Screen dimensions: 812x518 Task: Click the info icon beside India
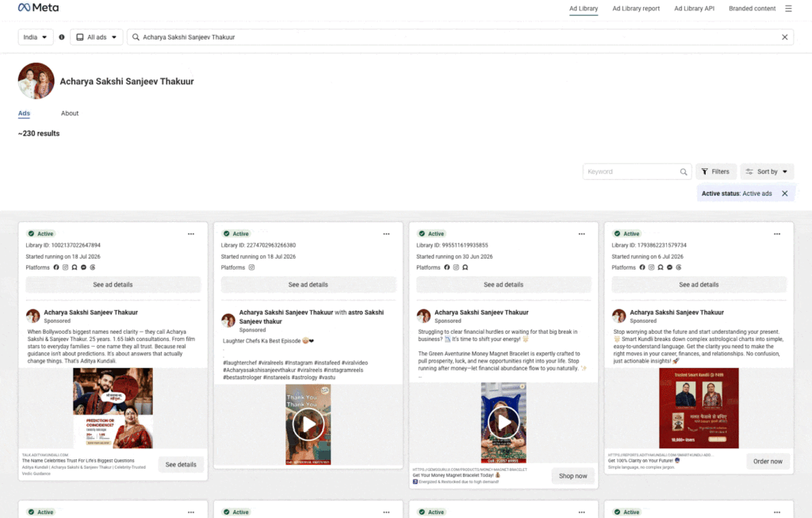[62, 37]
